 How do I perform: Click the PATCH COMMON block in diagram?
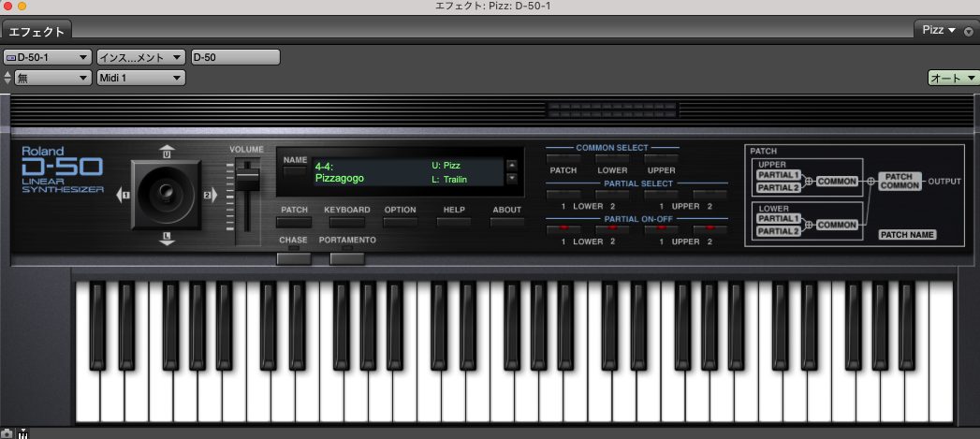click(900, 182)
